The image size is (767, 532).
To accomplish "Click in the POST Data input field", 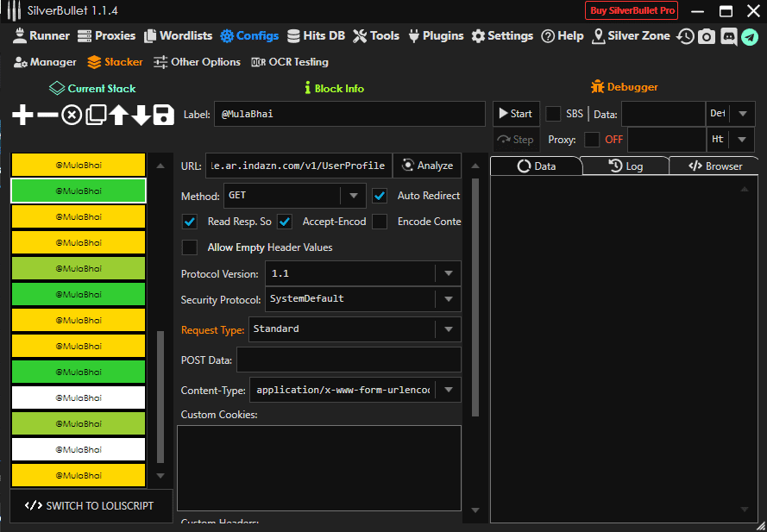I will (349, 360).
